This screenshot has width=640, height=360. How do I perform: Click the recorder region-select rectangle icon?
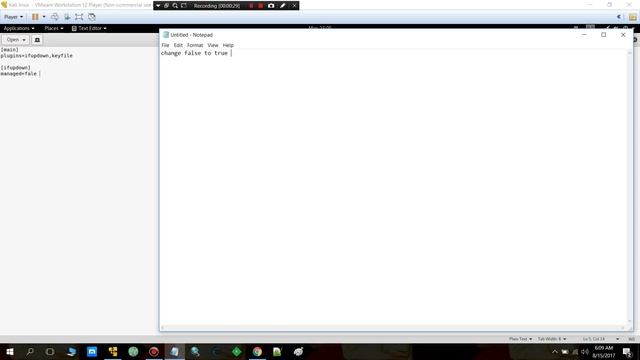pyautogui.click(x=184, y=6)
